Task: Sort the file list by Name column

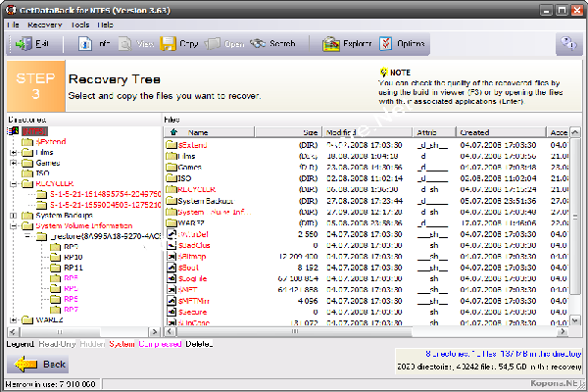Action: 210,132
